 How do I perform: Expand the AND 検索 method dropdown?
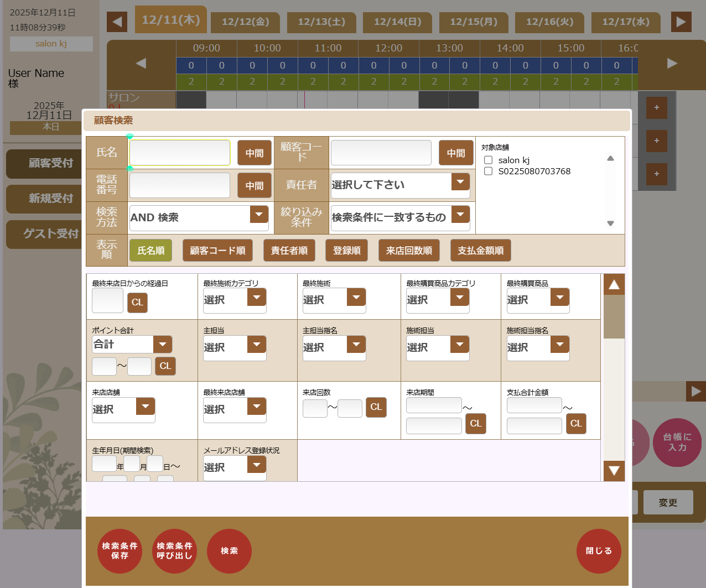click(x=259, y=215)
